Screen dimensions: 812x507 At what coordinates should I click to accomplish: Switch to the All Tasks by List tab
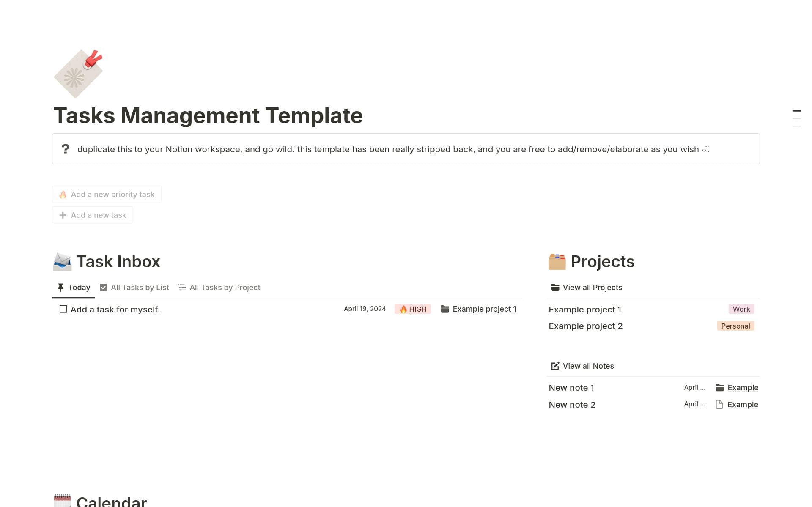140,287
